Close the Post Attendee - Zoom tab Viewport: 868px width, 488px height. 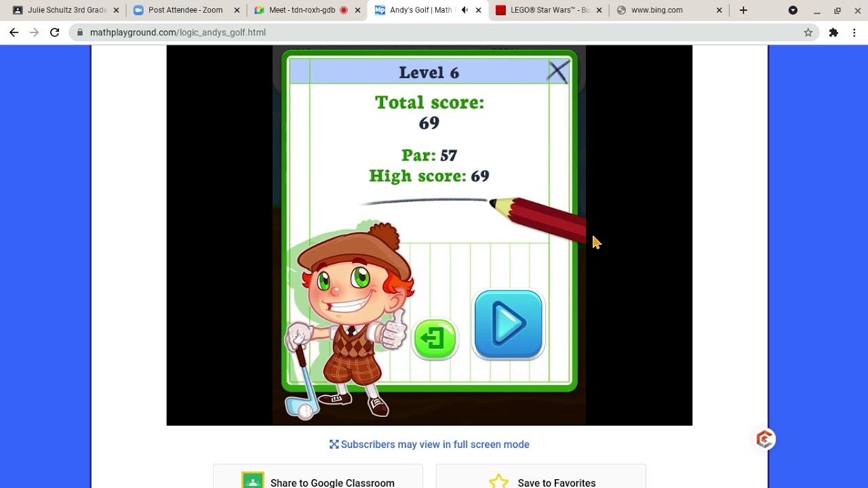(237, 10)
